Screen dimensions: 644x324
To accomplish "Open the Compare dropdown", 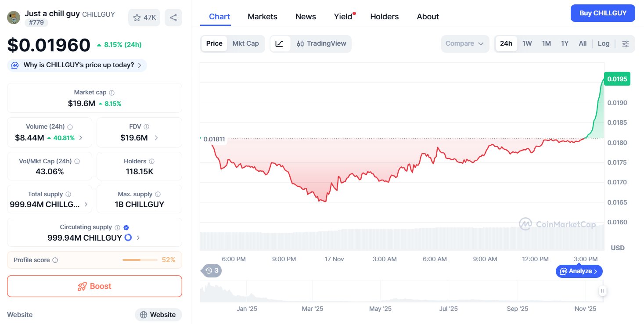I will tap(464, 43).
